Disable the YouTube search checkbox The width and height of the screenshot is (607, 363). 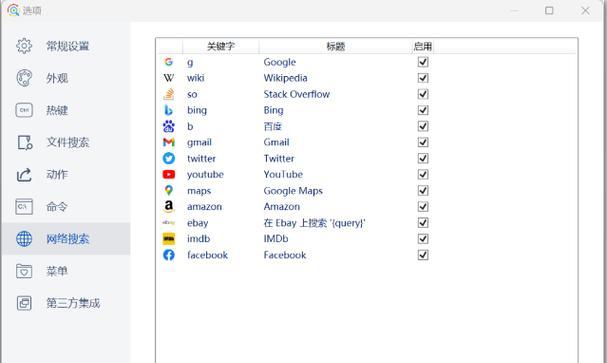(x=423, y=175)
